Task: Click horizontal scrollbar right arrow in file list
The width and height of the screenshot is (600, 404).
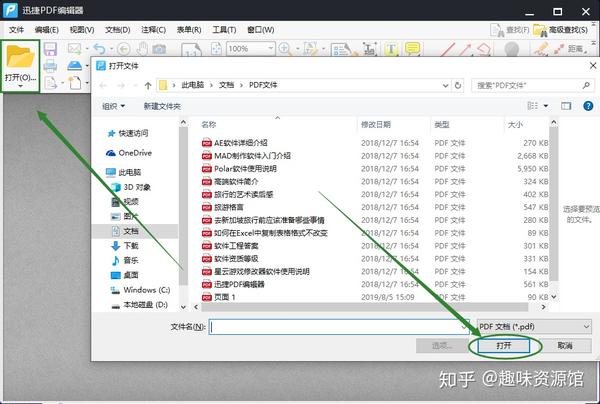Action: coord(543,307)
